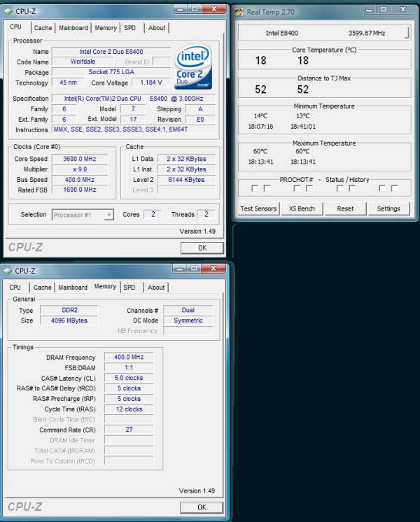Close the Real Temp 2.70 window

click(403, 10)
